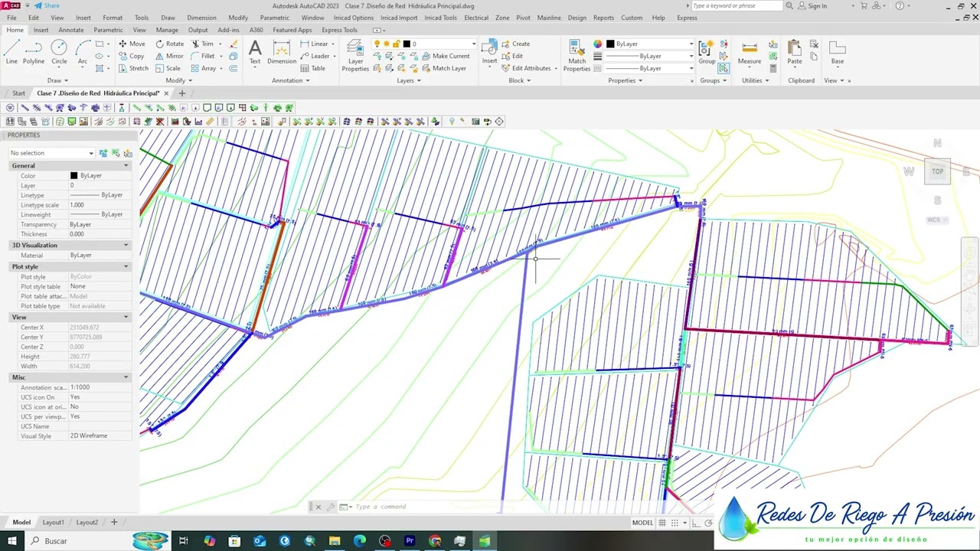Click the Dimension tool
Image resolution: width=980 pixels, height=551 pixels.
pos(282,52)
